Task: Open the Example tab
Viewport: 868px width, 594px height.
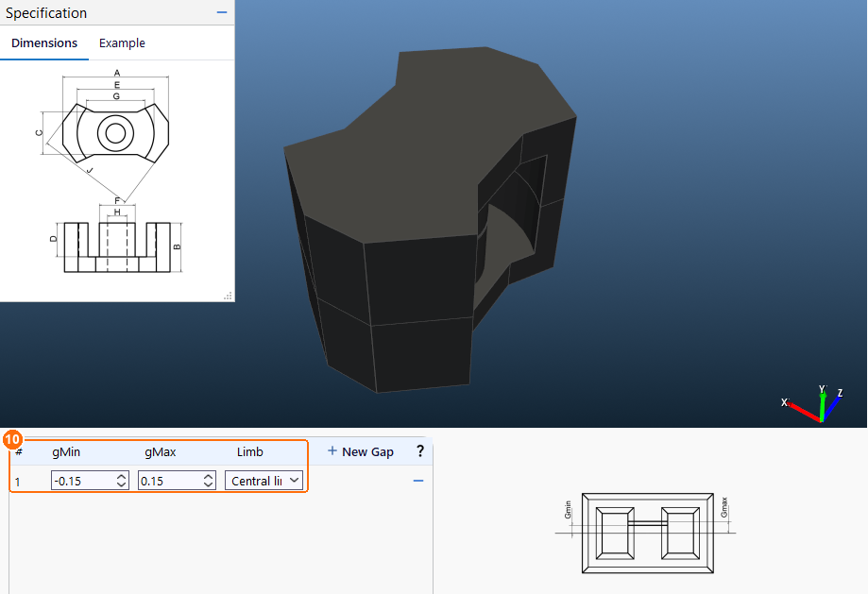Action: click(x=122, y=43)
